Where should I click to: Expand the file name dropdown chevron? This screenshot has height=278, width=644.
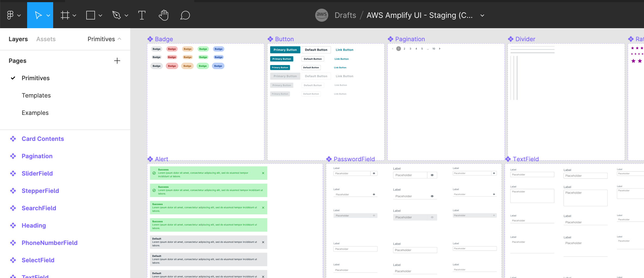pos(482,15)
